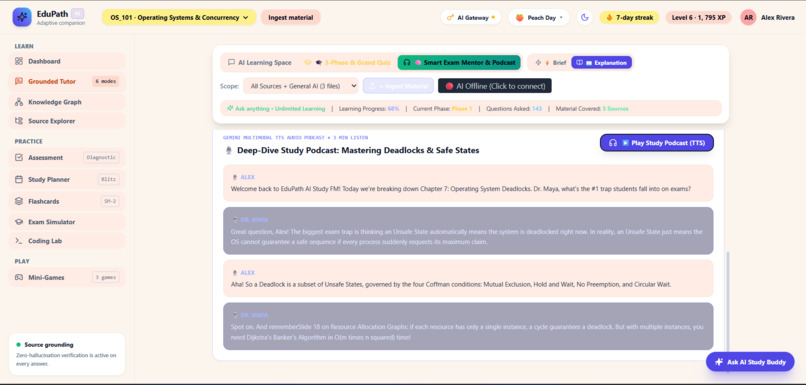Click the faded Ingest Material button near Scope
This screenshot has width=806, height=385.
(x=398, y=86)
